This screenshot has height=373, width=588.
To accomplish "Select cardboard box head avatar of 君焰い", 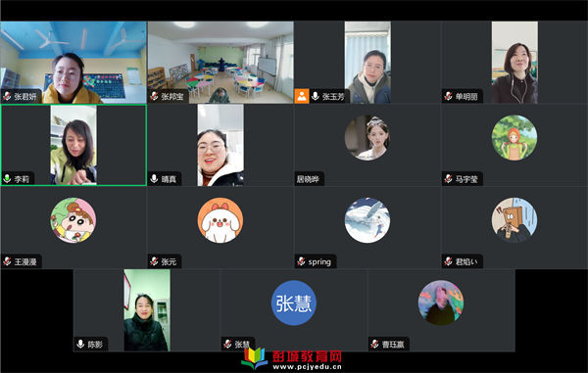I will coord(514,220).
